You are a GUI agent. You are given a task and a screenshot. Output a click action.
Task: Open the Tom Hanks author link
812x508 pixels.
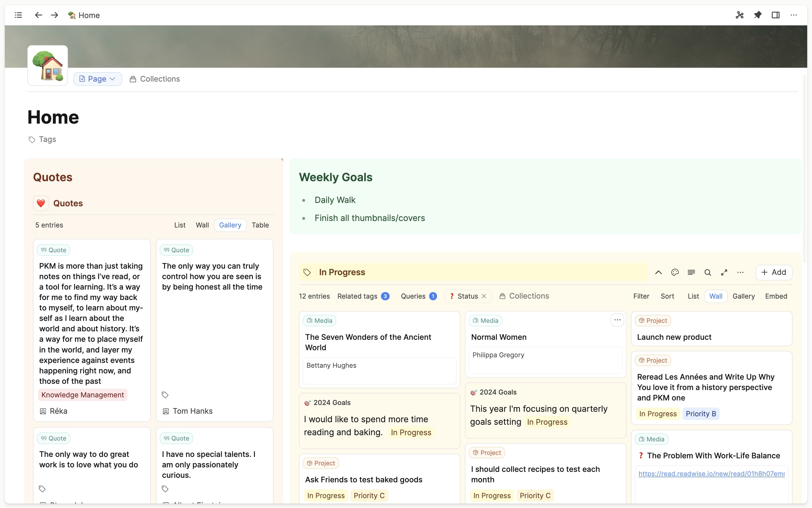pos(192,411)
